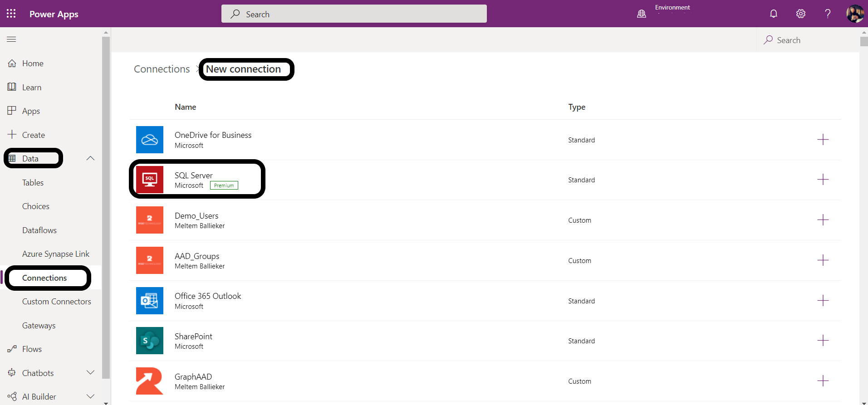Navigate to Home in the sidebar
The height and width of the screenshot is (405, 868).
(x=33, y=63)
